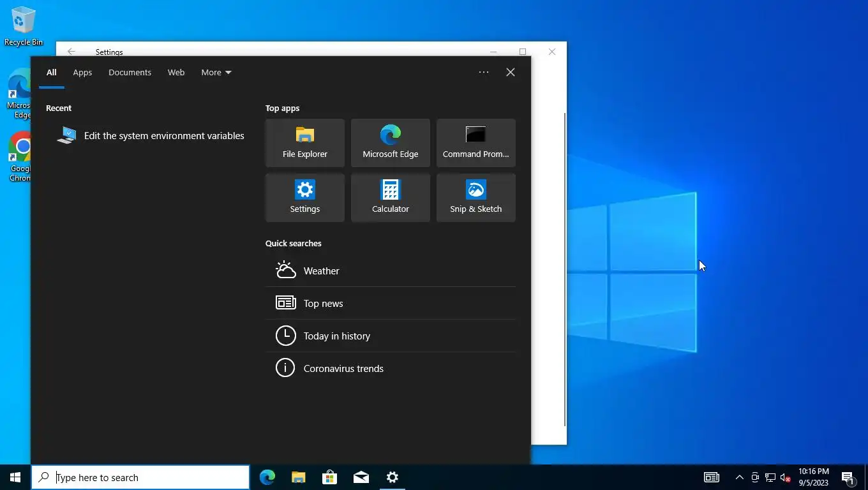The width and height of the screenshot is (868, 490).
Task: Open File Explorer from the taskbar
Action: tap(299, 477)
